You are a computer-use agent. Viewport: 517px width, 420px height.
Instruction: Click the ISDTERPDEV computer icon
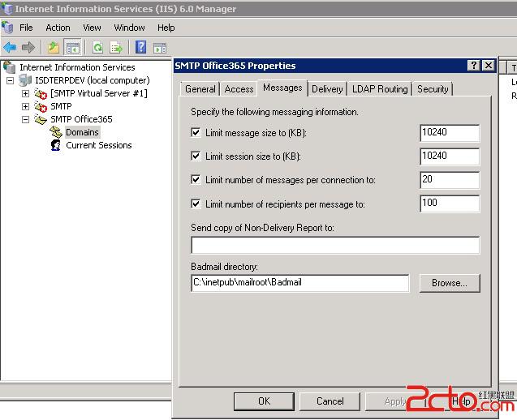[x=25, y=80]
